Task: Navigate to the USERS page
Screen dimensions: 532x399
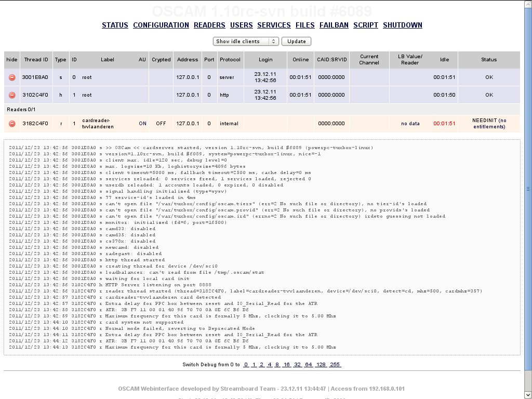Action: (x=241, y=25)
